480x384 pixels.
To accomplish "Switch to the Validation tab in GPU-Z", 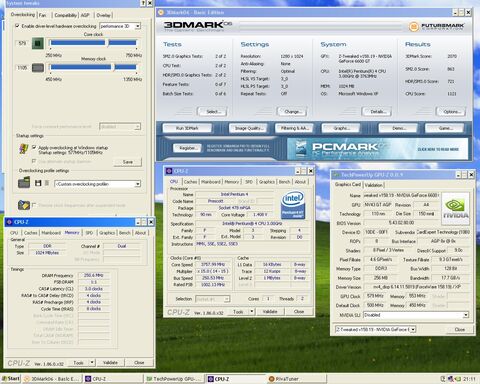I will point(373,185).
